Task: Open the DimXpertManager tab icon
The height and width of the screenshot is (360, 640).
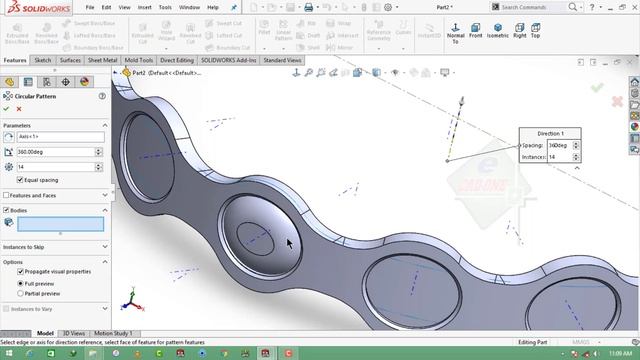Action: click(66, 82)
